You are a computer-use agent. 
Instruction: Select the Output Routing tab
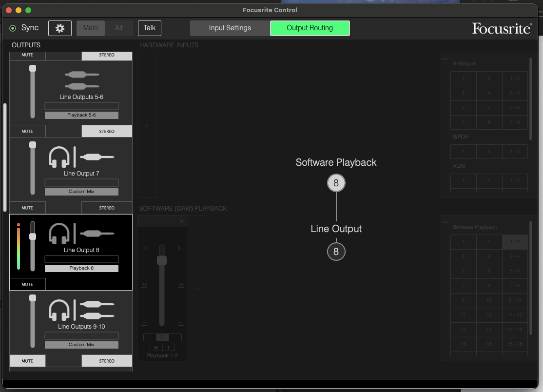310,28
